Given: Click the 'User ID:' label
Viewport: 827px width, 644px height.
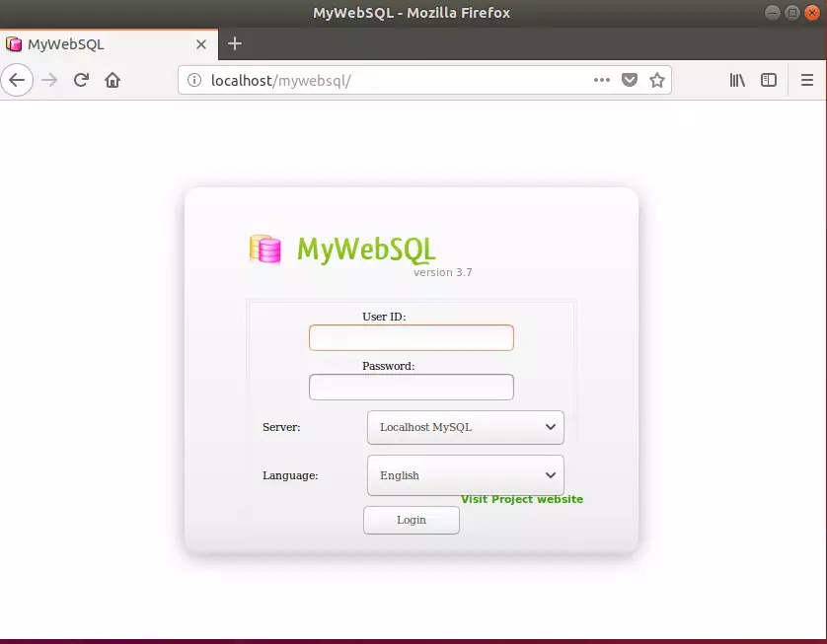Looking at the screenshot, I should coord(384,317).
